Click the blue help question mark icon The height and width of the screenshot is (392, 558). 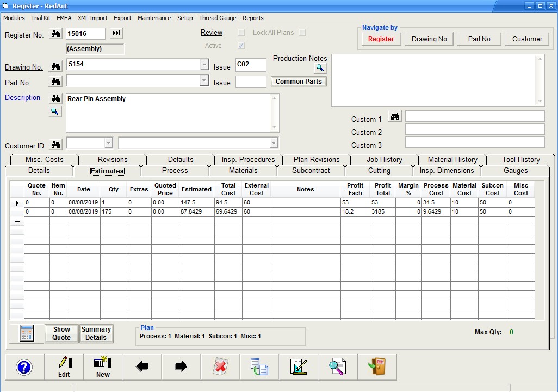pyautogui.click(x=24, y=367)
